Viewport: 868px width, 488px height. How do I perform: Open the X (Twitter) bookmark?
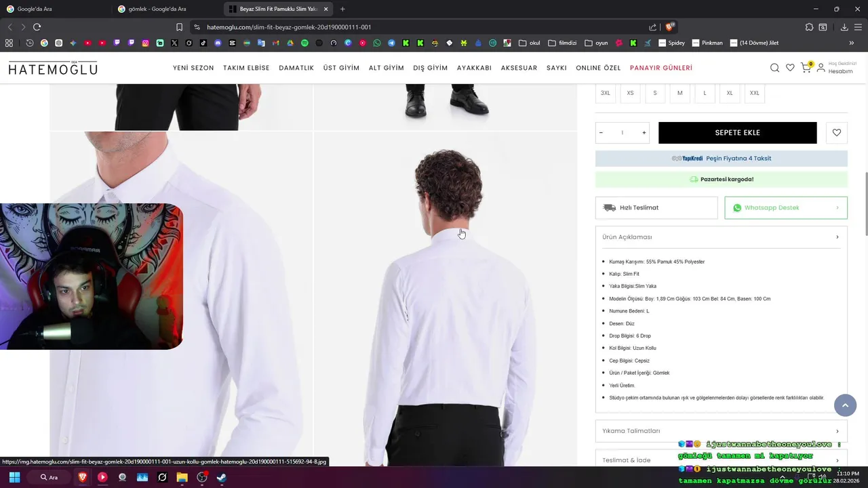(x=174, y=43)
